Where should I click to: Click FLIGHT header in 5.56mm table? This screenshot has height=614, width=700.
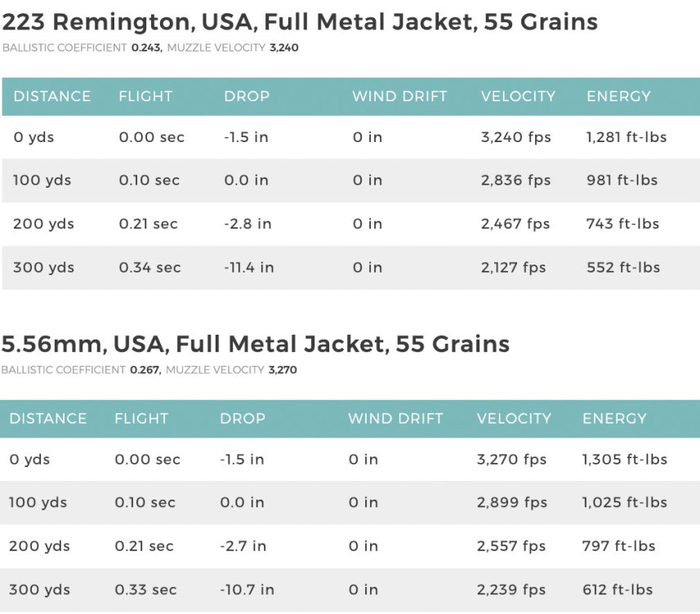click(141, 418)
